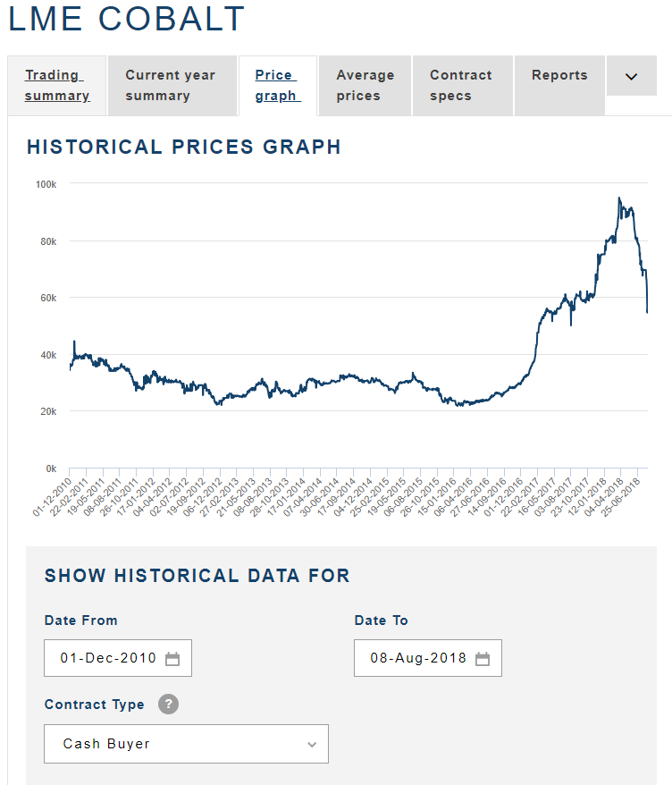672x785 pixels.
Task: Open the Average prices tab
Action: (x=365, y=86)
